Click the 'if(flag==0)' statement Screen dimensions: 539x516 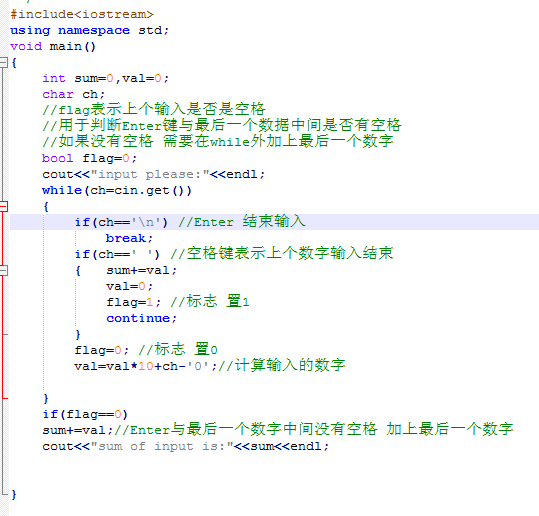pyautogui.click(x=85, y=414)
